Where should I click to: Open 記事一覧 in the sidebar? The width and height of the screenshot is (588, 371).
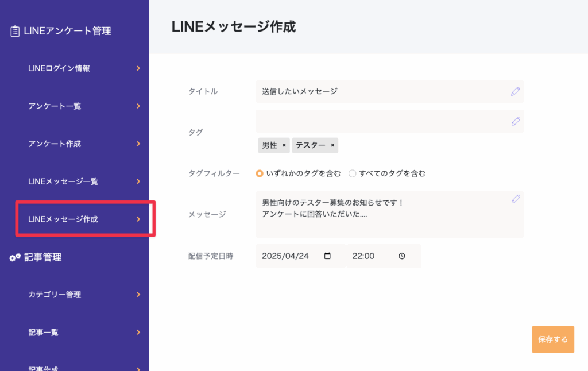coord(44,332)
